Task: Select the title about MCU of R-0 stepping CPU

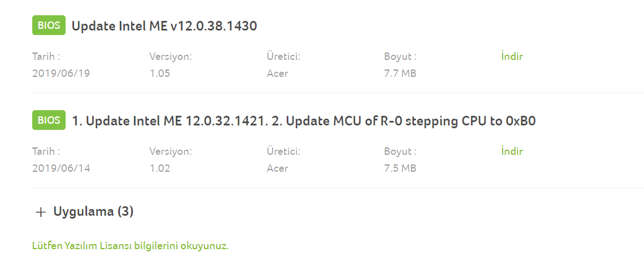Action: click(304, 121)
